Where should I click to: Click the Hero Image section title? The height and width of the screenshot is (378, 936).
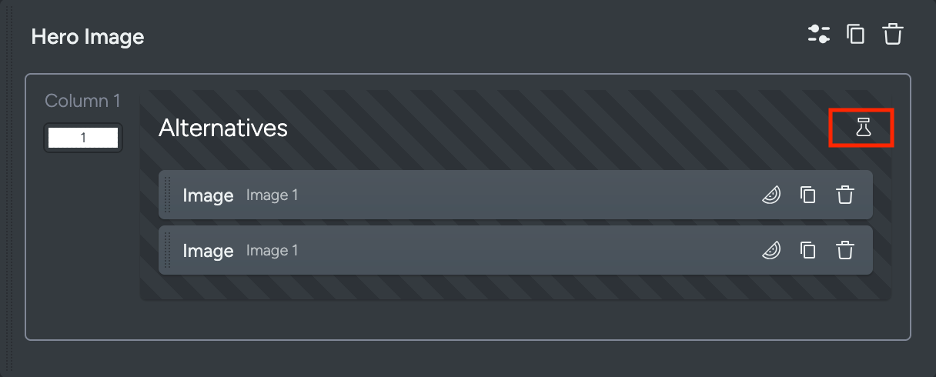coord(88,37)
